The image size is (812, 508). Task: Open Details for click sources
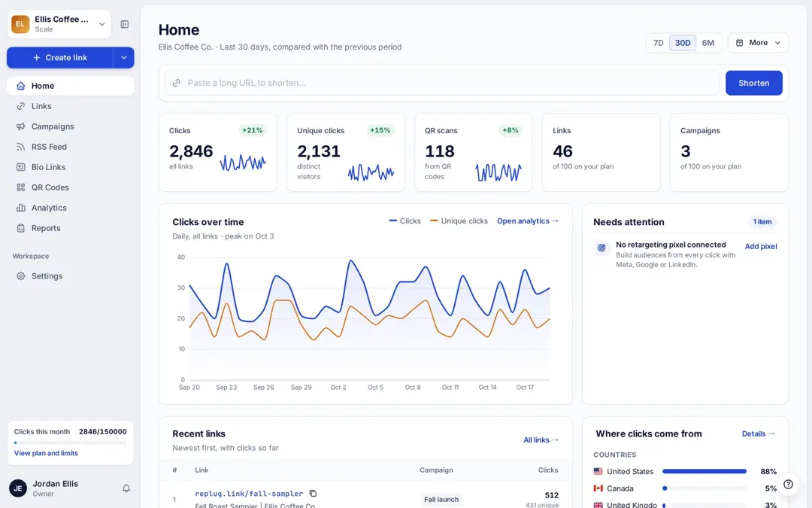click(758, 433)
